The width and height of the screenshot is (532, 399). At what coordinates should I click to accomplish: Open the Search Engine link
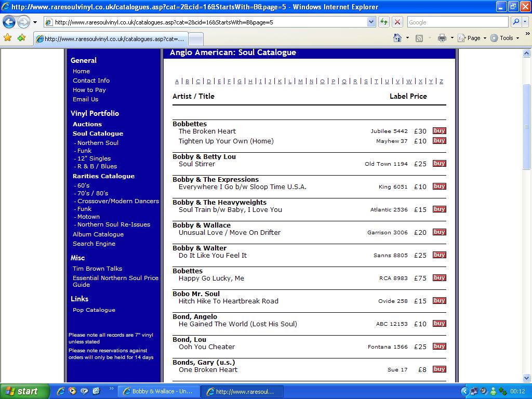(x=94, y=244)
